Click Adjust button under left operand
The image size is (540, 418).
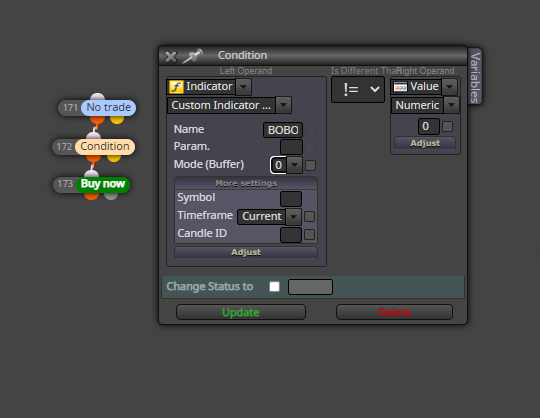tap(246, 252)
